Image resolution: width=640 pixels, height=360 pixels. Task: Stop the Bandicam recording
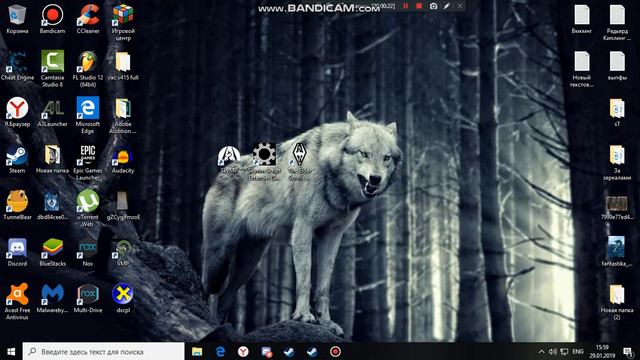coord(419,6)
